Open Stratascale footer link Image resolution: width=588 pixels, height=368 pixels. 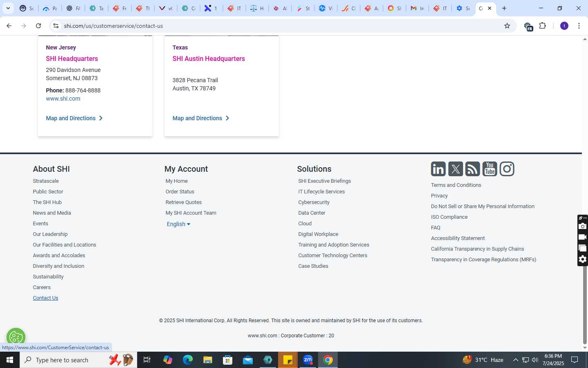click(46, 181)
